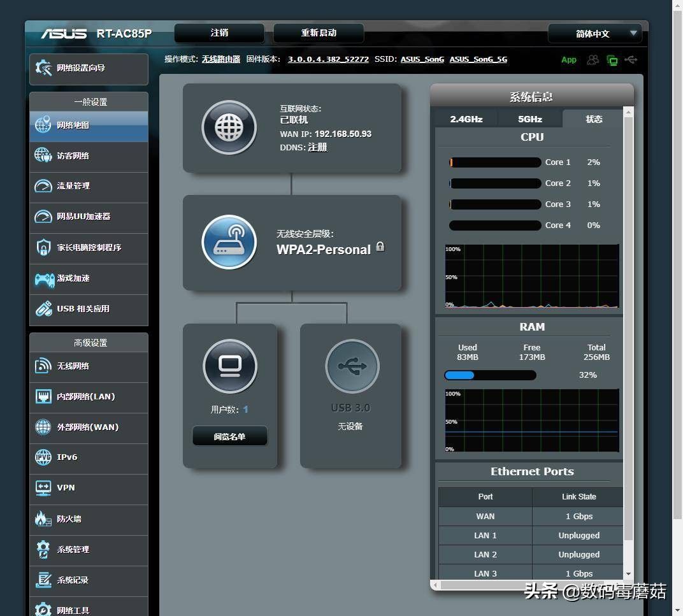Switch to the 2.4GHz tab
The height and width of the screenshot is (616, 683).
point(466,119)
